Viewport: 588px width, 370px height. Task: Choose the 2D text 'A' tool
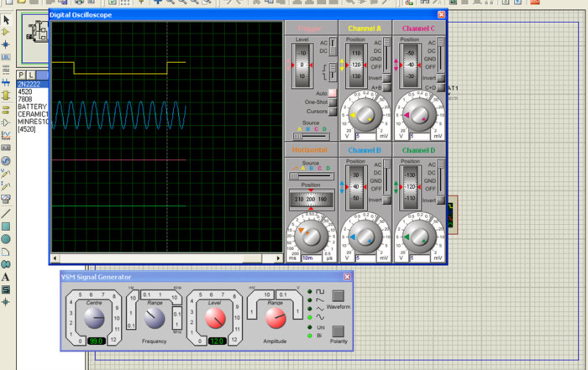6,277
